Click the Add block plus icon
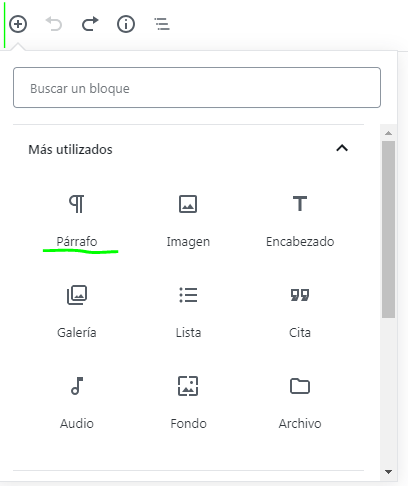Screen dimensions: 408x486 [x=18, y=24]
